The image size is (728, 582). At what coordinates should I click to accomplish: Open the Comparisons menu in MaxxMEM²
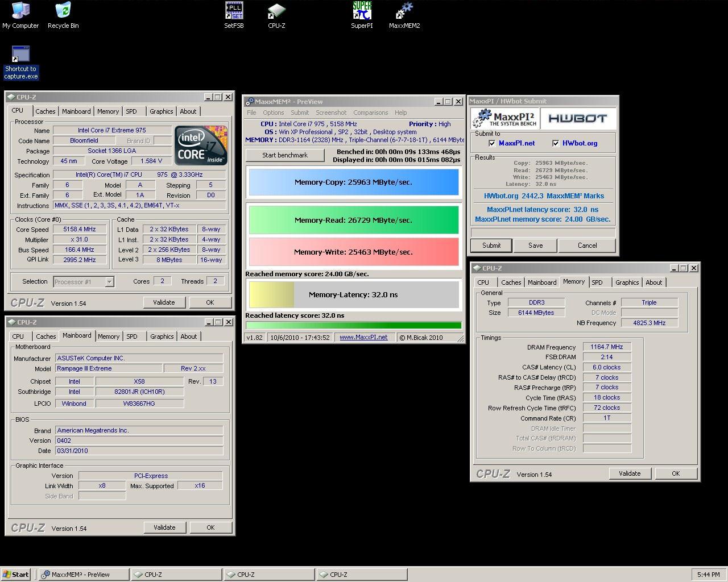pos(370,113)
